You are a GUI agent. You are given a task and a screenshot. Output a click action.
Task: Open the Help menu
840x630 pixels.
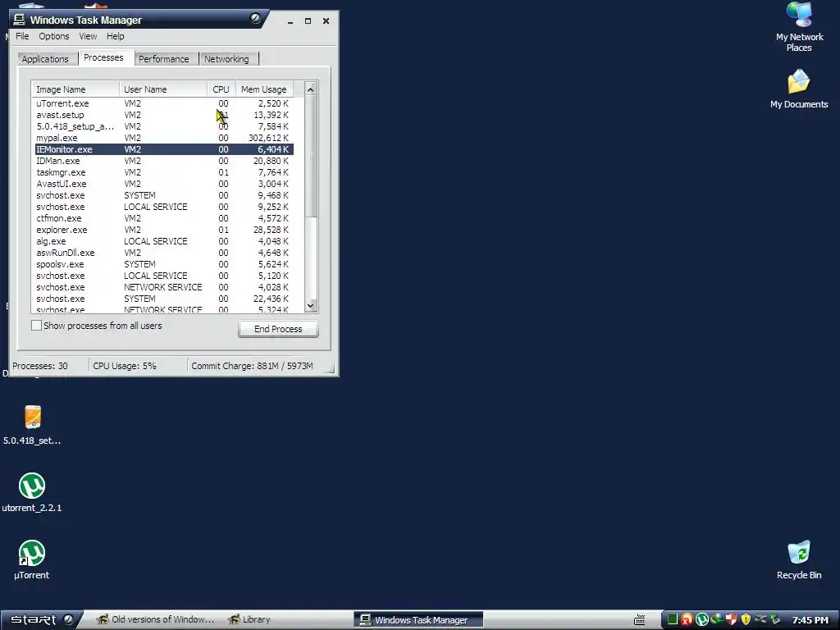(115, 36)
